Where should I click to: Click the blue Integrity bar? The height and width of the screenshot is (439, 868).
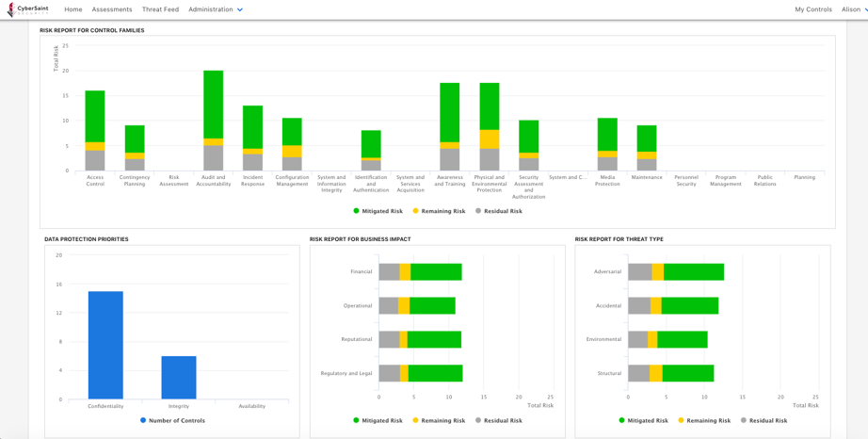pyautogui.click(x=179, y=377)
